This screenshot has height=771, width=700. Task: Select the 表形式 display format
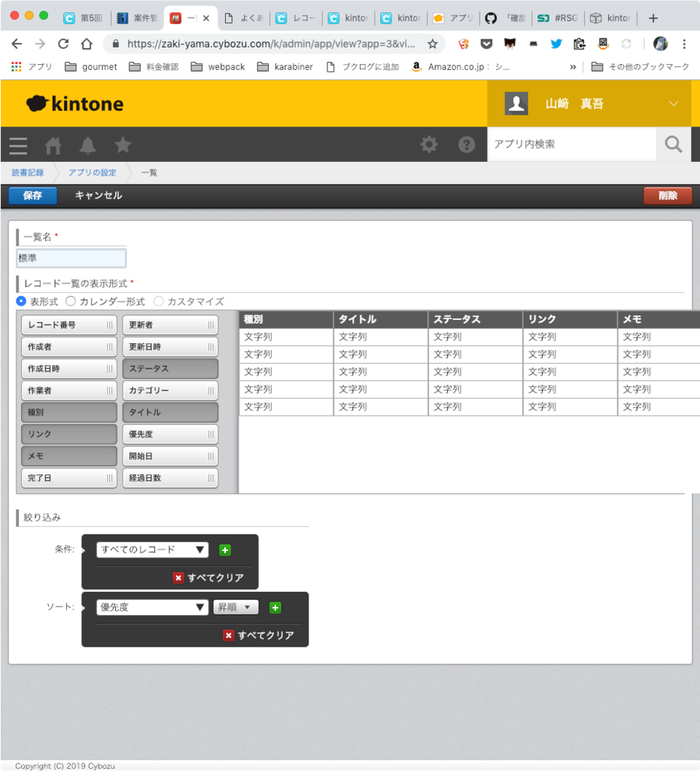click(x=21, y=300)
